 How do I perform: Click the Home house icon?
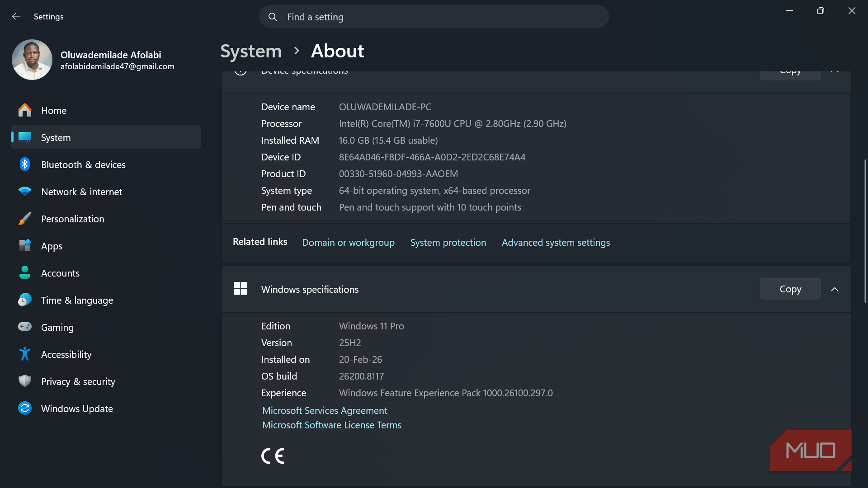(25, 110)
